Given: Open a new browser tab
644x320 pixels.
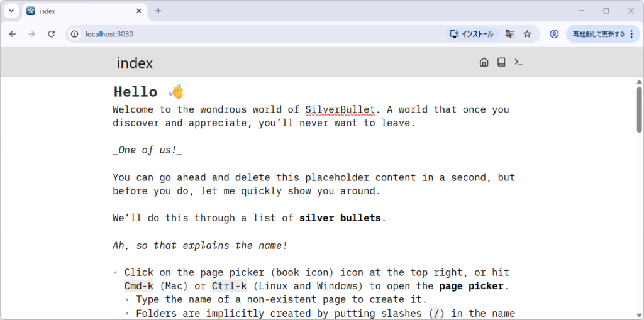Looking at the screenshot, I should pyautogui.click(x=158, y=11).
